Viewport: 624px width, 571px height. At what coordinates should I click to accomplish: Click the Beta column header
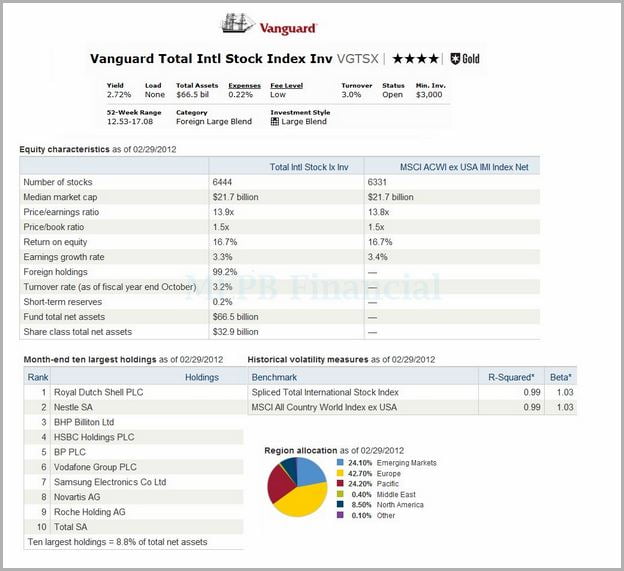[561, 377]
